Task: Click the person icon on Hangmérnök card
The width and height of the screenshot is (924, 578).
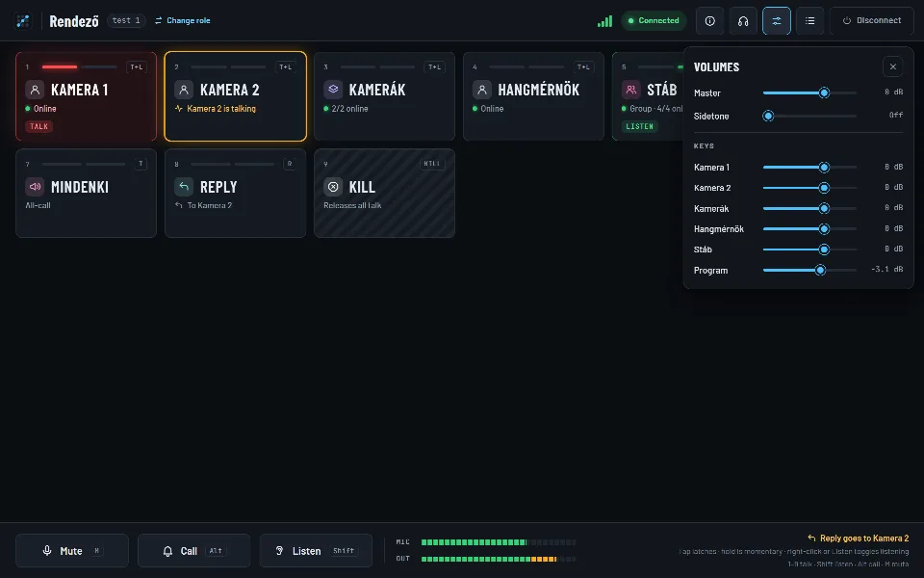Action: [482, 90]
